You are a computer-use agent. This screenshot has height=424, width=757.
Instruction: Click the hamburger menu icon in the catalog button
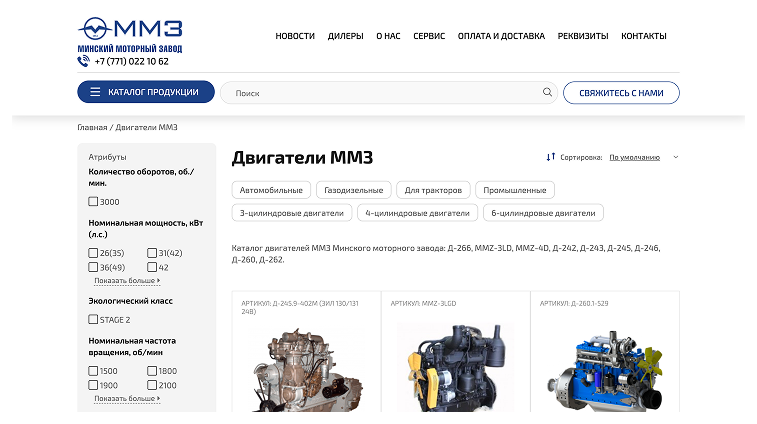(95, 92)
